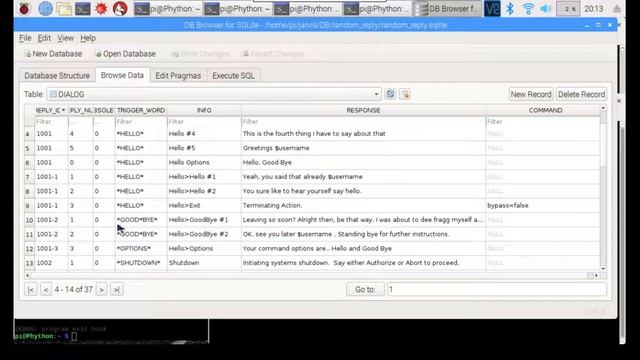Open the Edit menu
Screen dimensions: 640x360
(44, 38)
